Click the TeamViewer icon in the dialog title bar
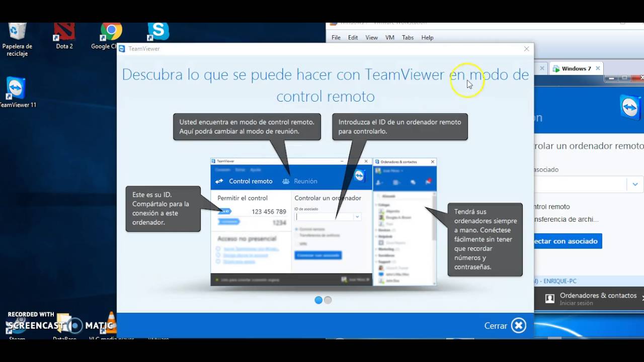Screen dimensions: 644x362 point(122,49)
